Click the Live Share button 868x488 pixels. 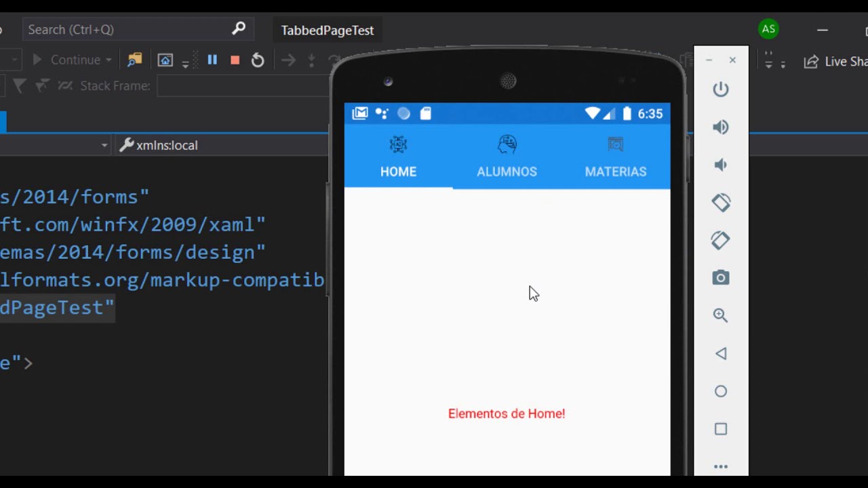coord(835,62)
